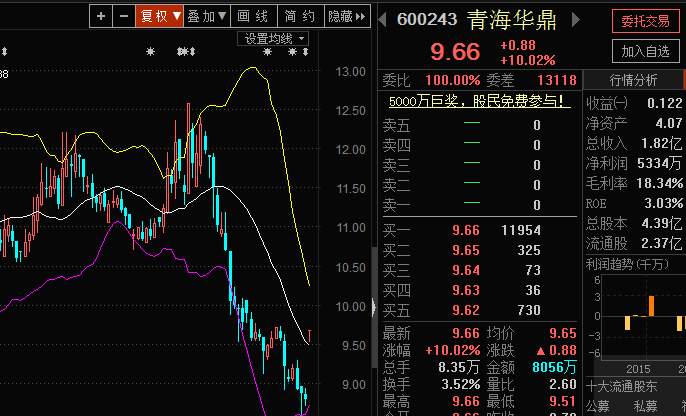Screen dimensions: 686x416
Task: Click the 均价 9.65 value
Action: [x=563, y=333]
